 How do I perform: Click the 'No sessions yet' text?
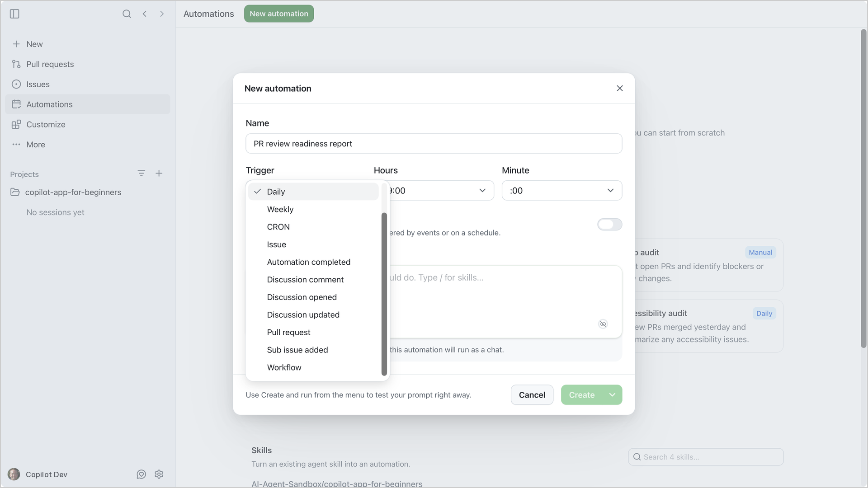[x=55, y=212]
